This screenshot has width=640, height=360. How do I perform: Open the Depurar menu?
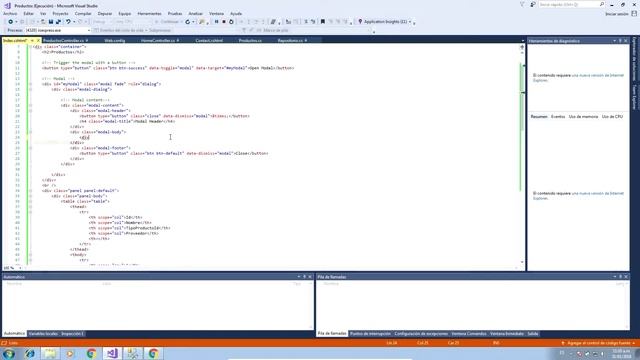coord(104,13)
